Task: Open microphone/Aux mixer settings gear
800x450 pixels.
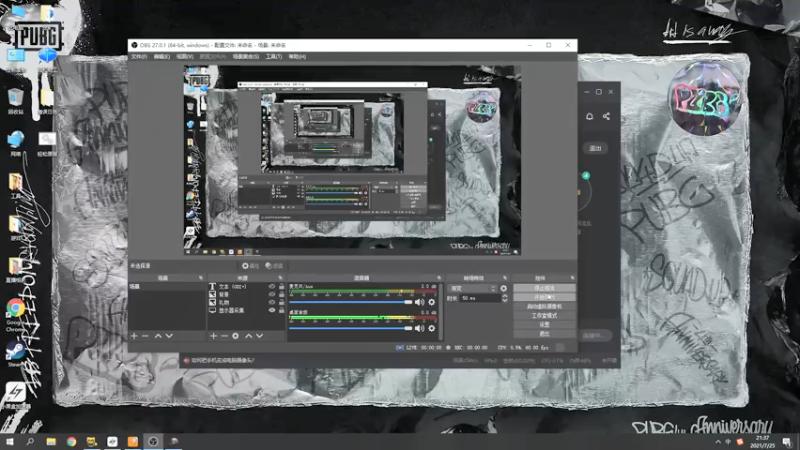Action: 432,302
